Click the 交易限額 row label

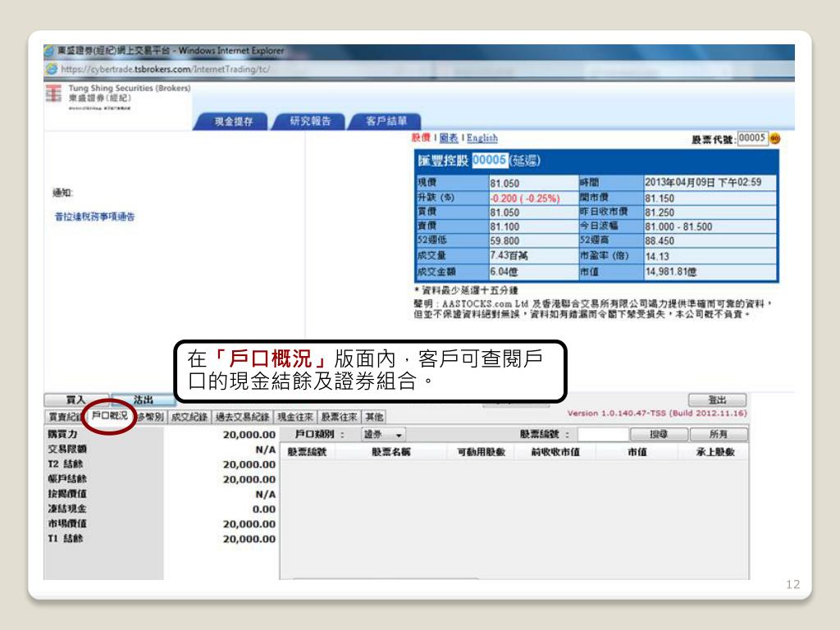[67, 449]
